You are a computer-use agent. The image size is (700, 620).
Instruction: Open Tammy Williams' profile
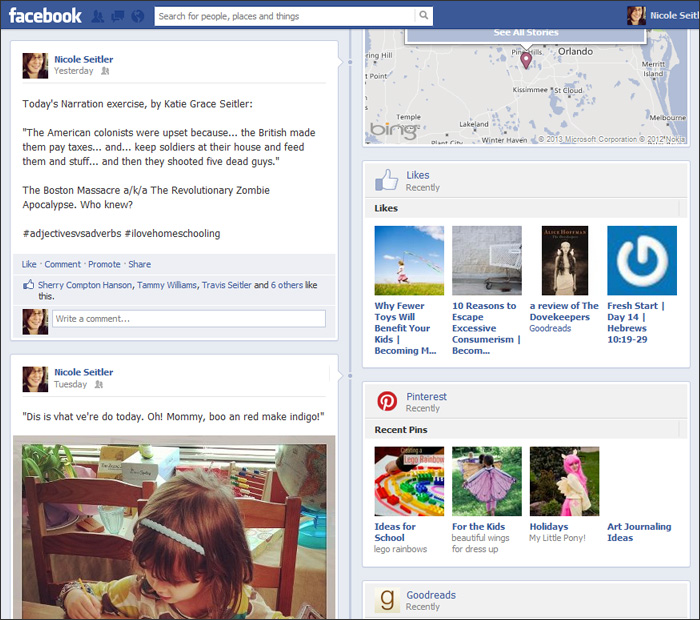(167, 285)
